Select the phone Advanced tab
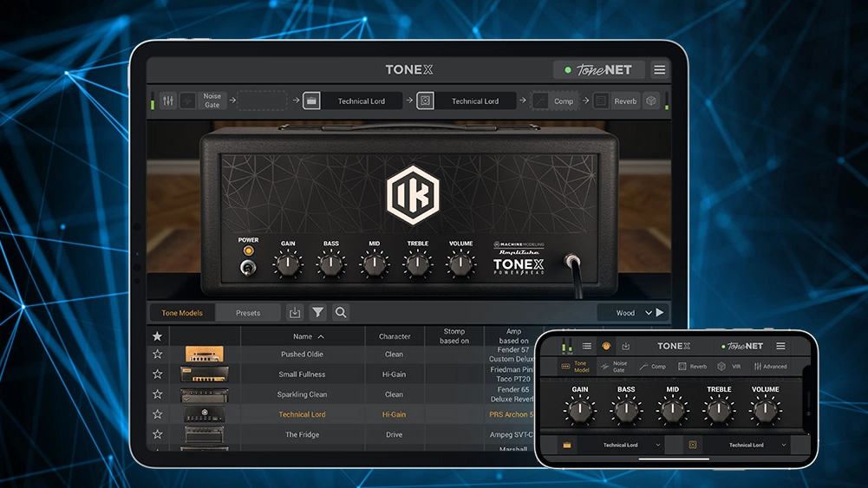Image resolution: width=868 pixels, height=488 pixels. 770,367
